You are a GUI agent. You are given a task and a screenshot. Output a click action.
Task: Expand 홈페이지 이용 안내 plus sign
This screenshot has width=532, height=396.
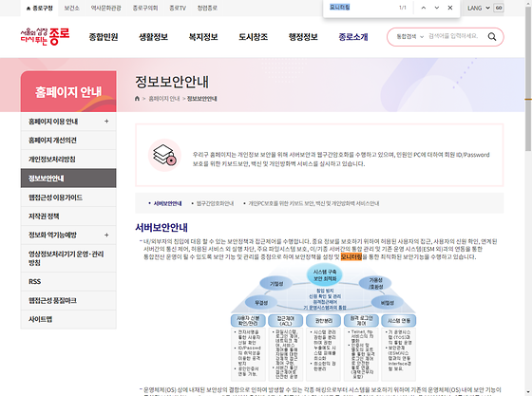(106, 121)
